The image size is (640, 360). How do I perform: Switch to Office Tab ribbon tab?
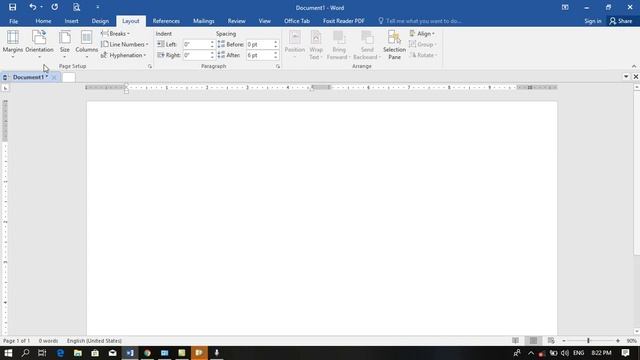tap(297, 21)
